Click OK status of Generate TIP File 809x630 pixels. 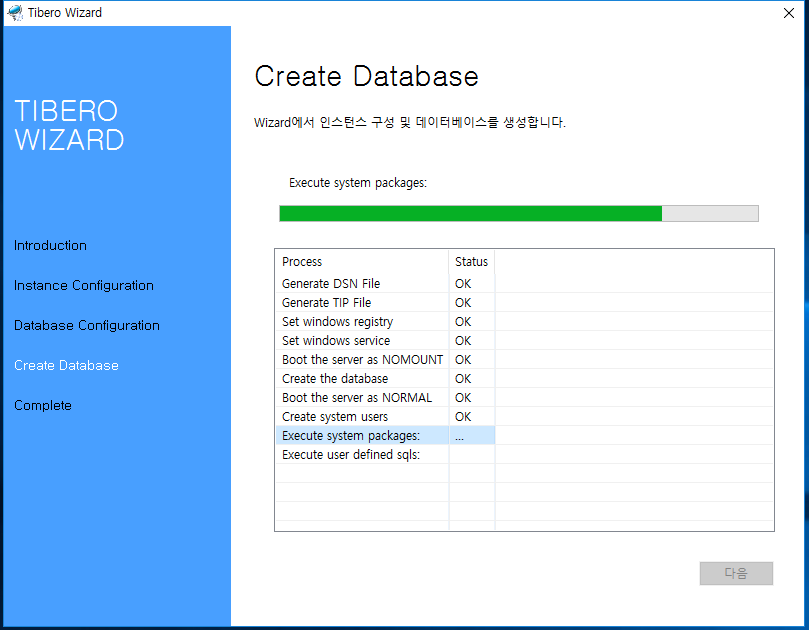pos(463,303)
